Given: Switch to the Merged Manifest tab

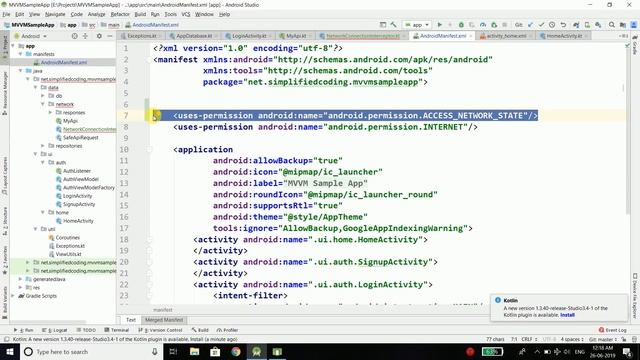Looking at the screenshot, I should [x=164, y=320].
